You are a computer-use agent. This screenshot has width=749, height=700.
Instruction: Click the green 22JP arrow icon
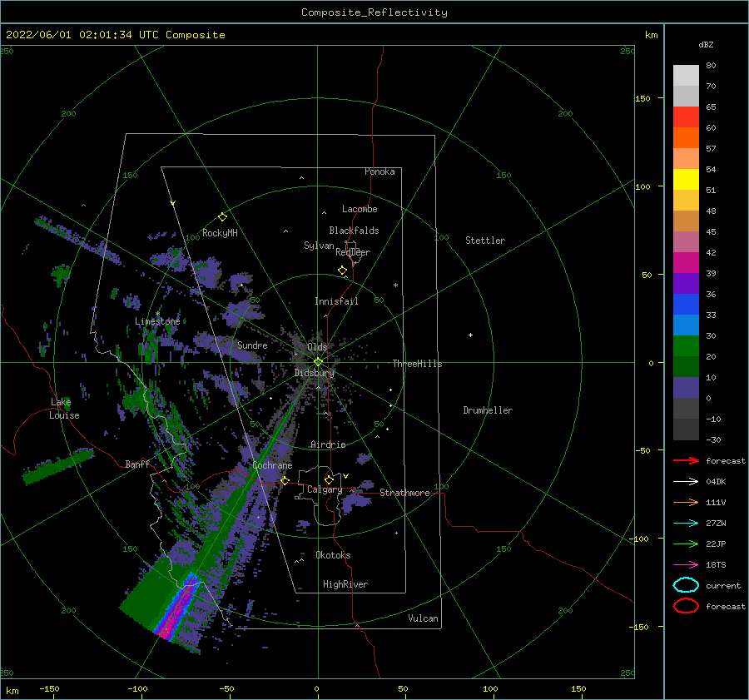pyautogui.click(x=686, y=544)
